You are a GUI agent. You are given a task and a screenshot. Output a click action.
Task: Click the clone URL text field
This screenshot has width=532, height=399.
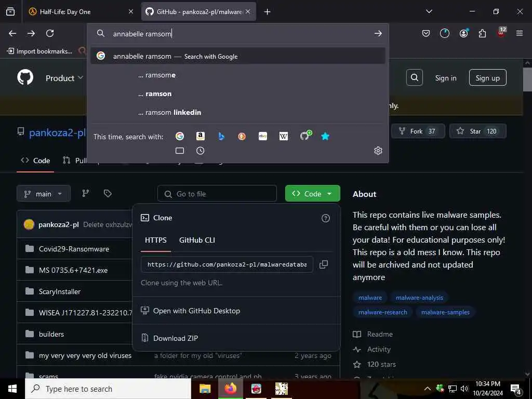(227, 264)
